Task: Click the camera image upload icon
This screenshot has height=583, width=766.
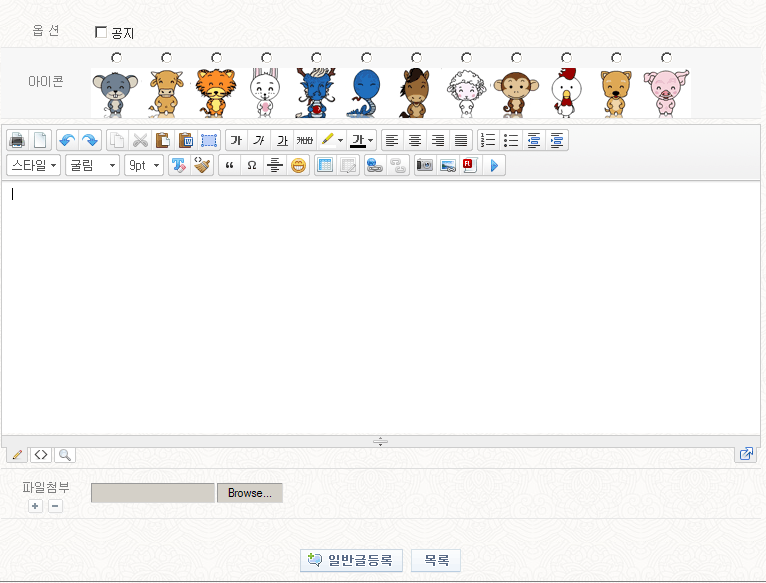Action: coord(425,165)
